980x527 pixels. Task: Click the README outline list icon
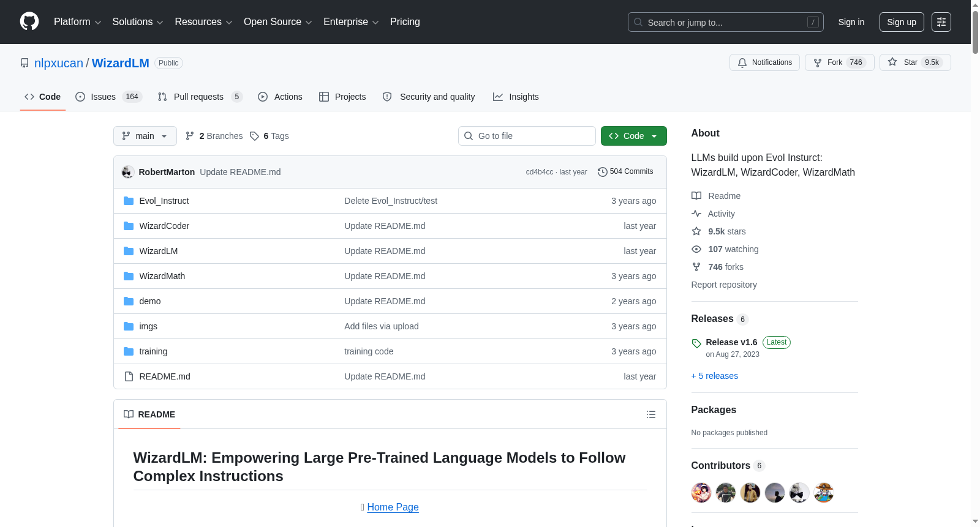pos(651,414)
